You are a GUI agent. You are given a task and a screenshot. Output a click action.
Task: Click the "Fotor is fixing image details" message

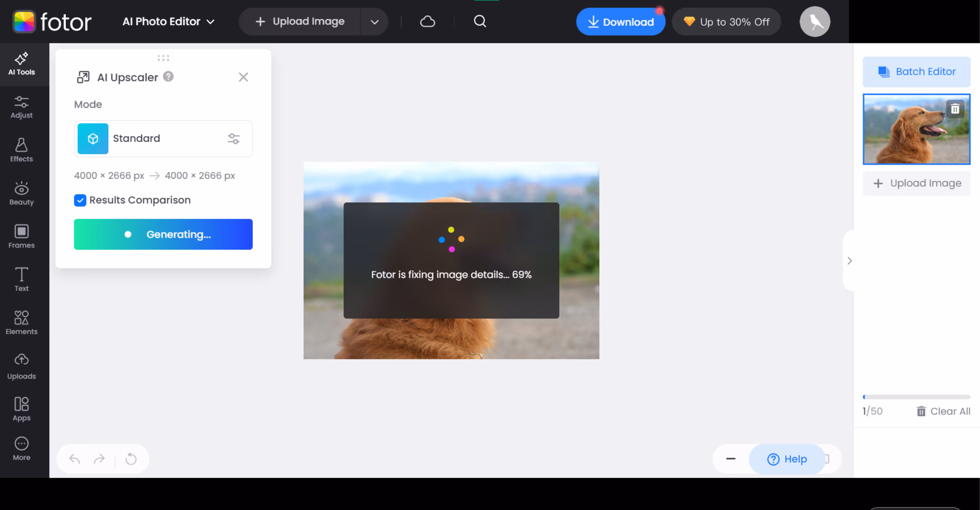[x=451, y=274]
